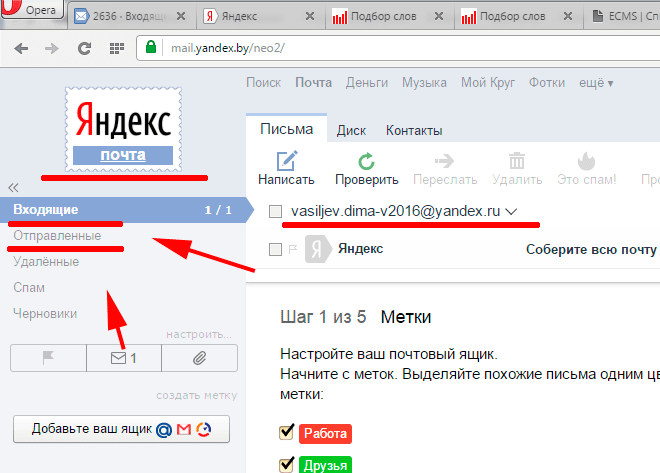Switch to the Яндекс browser tab
This screenshot has height=473, width=660.
[x=259, y=16]
